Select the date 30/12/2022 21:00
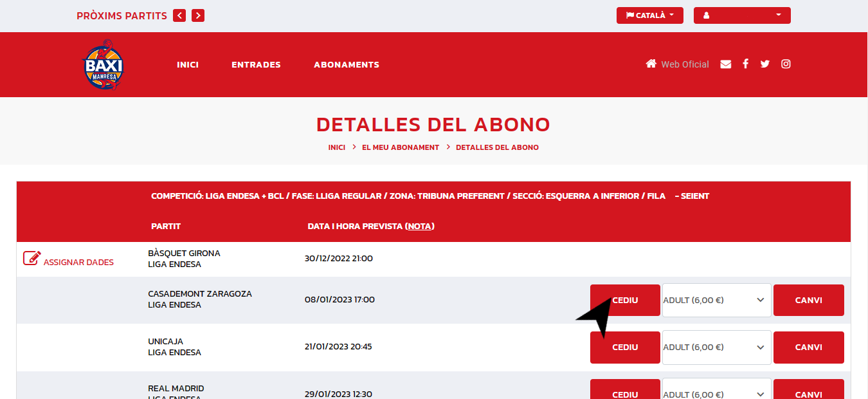Image resolution: width=868 pixels, height=399 pixels. point(339,259)
